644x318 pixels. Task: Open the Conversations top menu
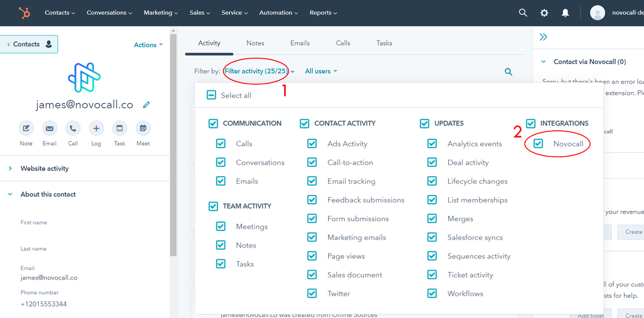(x=110, y=13)
